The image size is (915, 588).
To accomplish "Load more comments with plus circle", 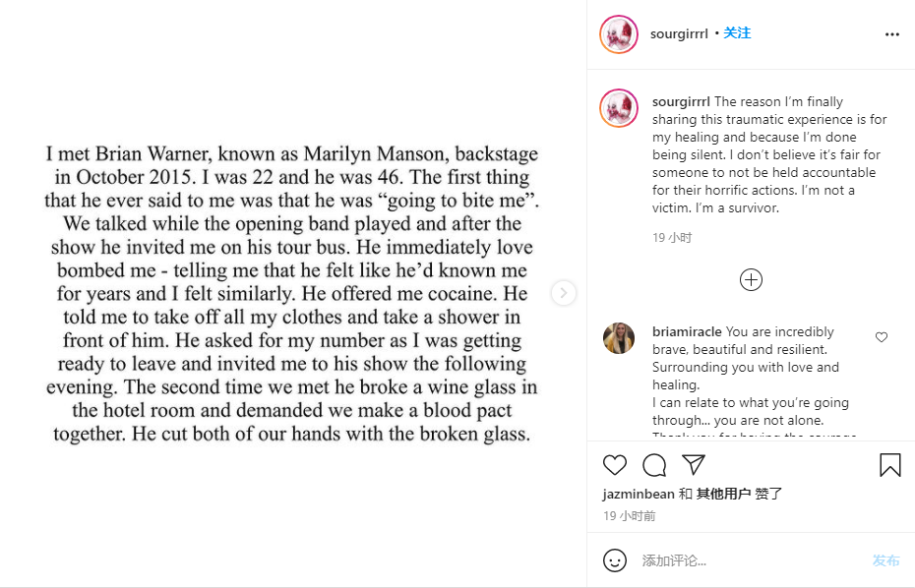I will coord(751,280).
